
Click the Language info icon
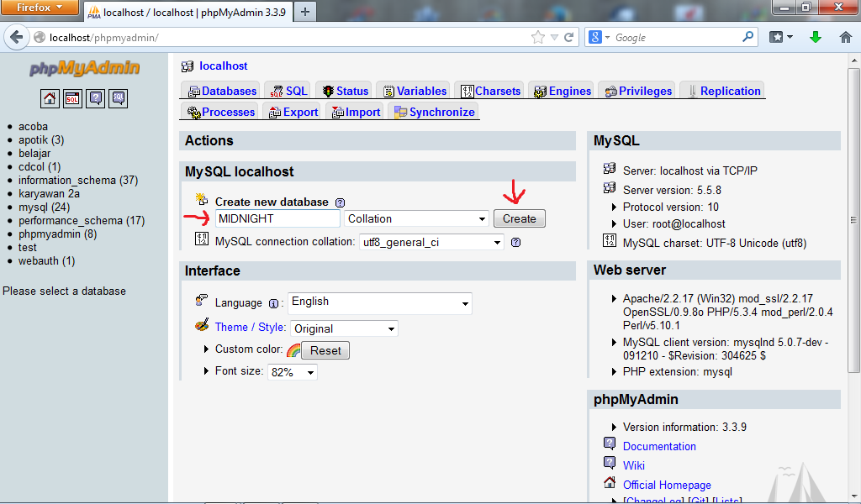point(273,303)
